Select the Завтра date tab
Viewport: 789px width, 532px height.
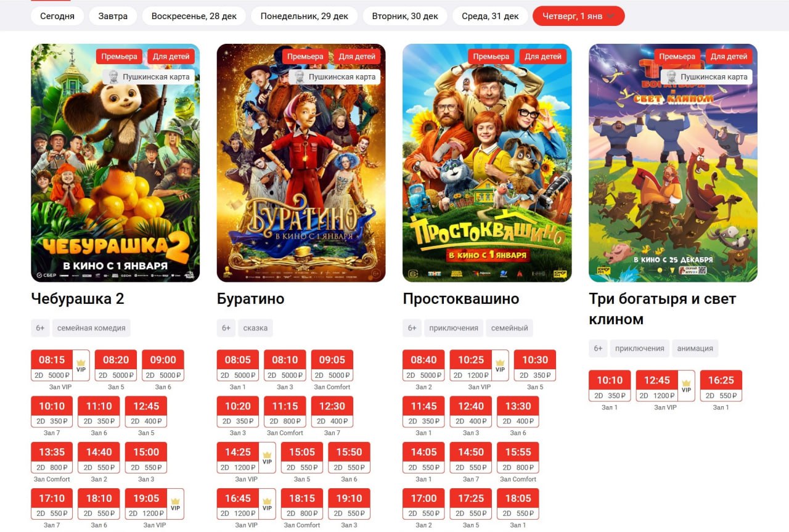click(x=113, y=16)
